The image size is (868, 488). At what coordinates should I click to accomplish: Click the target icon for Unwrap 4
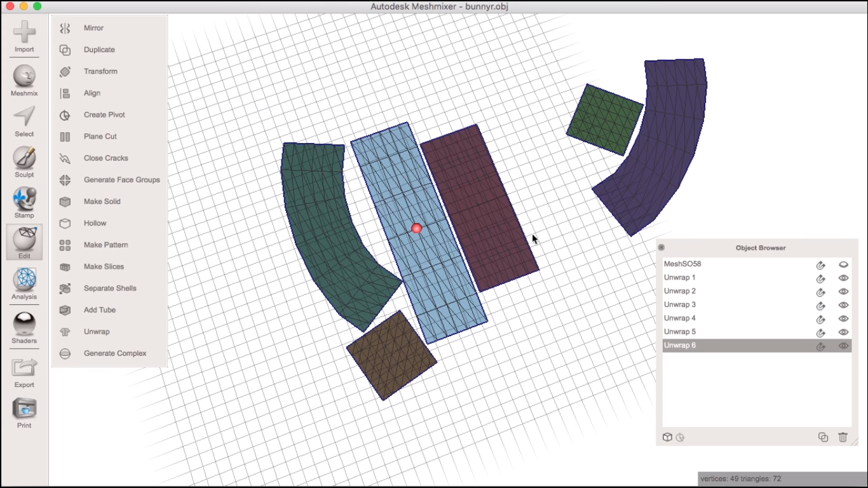tap(820, 319)
